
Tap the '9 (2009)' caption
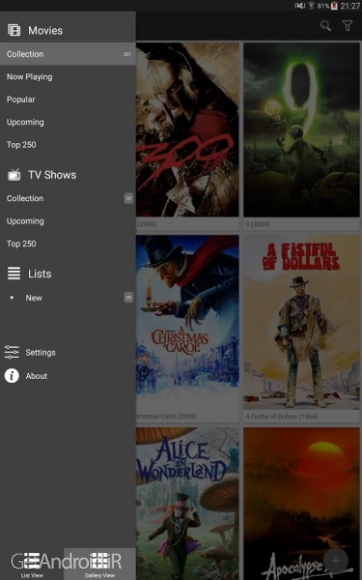(x=258, y=224)
